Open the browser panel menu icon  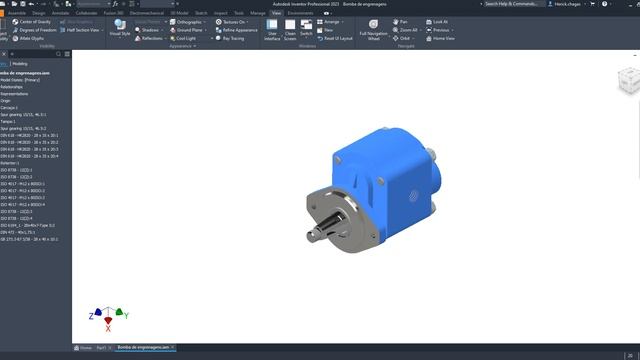[67, 54]
